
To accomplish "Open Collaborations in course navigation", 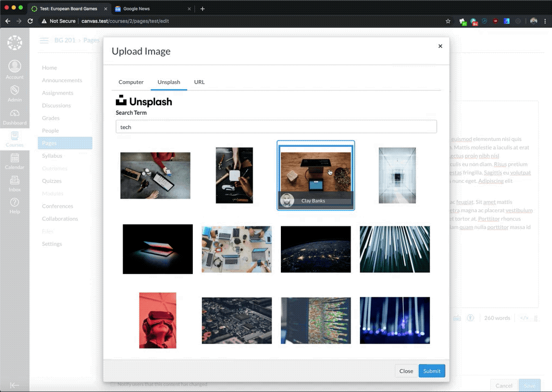I will tap(60, 219).
